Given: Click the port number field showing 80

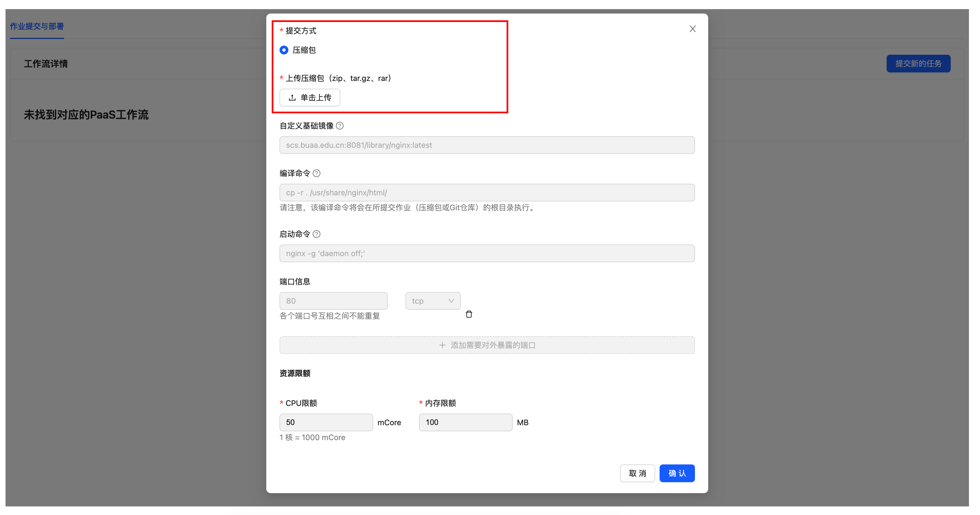Looking at the screenshot, I should pos(333,301).
